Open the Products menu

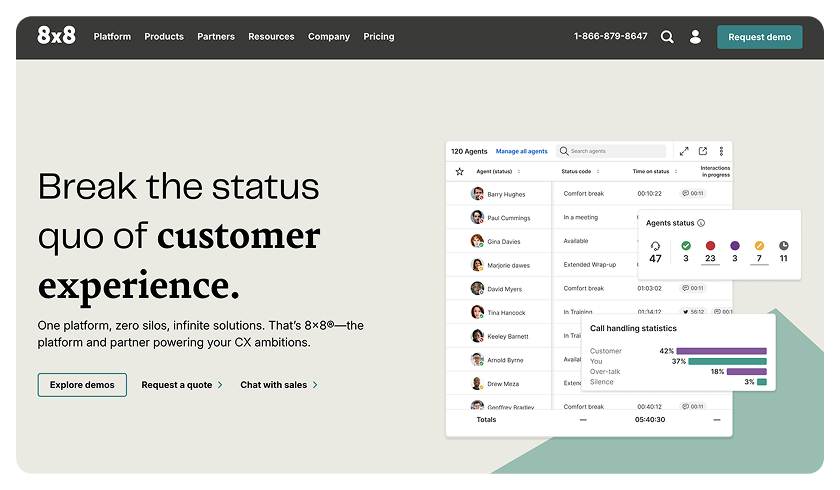click(164, 36)
